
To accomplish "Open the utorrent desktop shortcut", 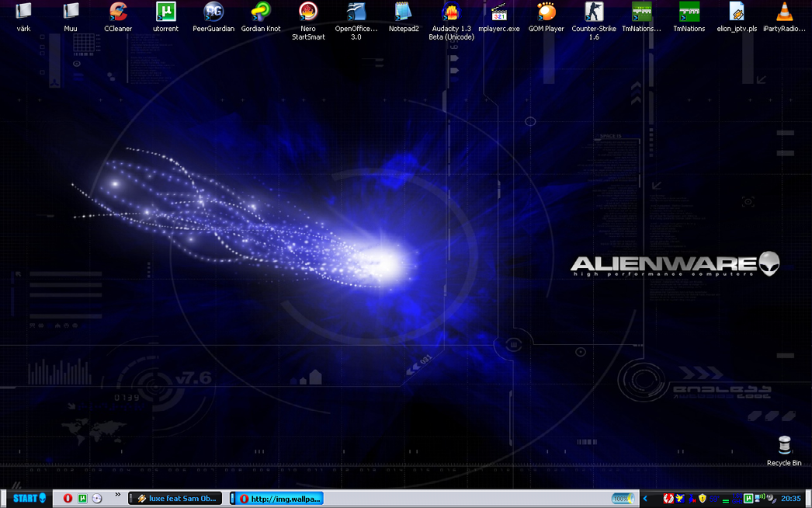I will coord(165,17).
